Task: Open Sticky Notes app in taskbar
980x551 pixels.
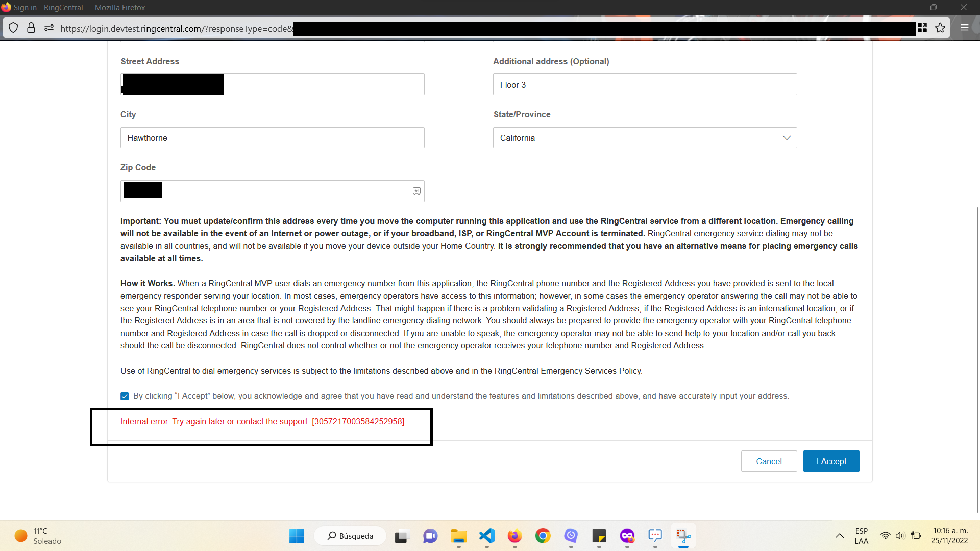Action: click(599, 536)
